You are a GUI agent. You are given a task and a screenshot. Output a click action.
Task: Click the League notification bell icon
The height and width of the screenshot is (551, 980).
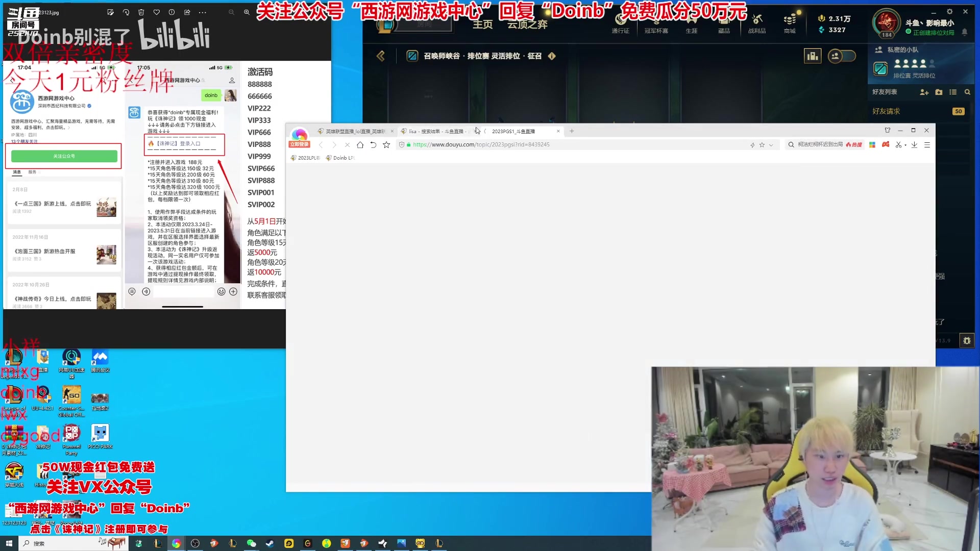coord(965,32)
